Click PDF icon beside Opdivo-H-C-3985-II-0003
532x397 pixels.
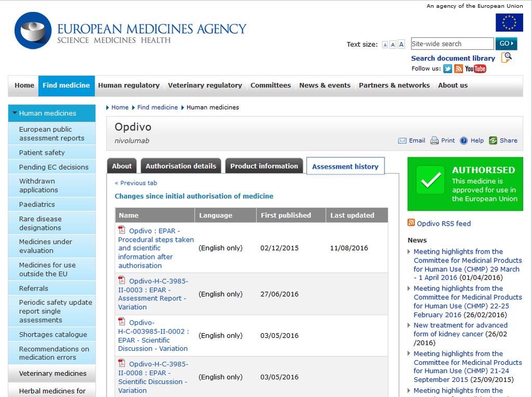coord(122,280)
